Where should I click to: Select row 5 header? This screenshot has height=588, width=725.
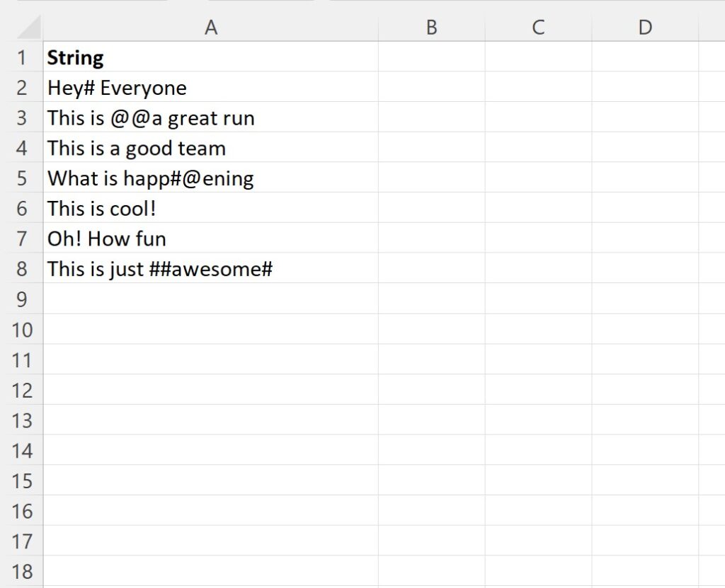click(x=22, y=178)
